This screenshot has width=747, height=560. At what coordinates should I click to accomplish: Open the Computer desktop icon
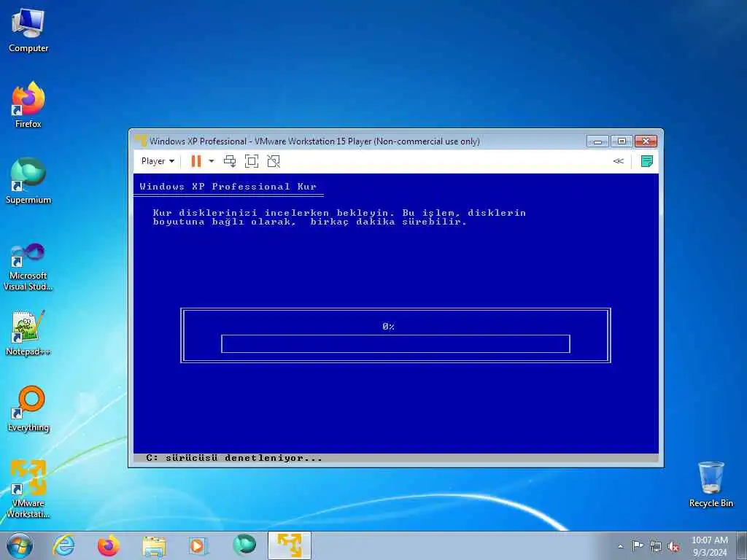click(x=28, y=30)
